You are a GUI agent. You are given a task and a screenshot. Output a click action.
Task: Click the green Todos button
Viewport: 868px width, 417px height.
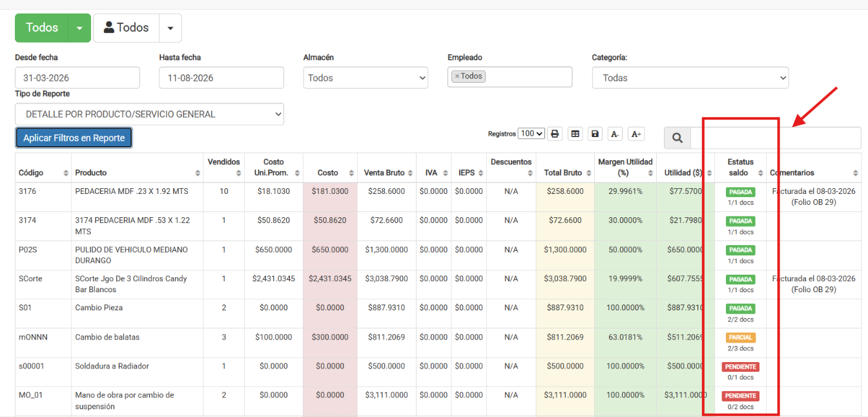42,28
